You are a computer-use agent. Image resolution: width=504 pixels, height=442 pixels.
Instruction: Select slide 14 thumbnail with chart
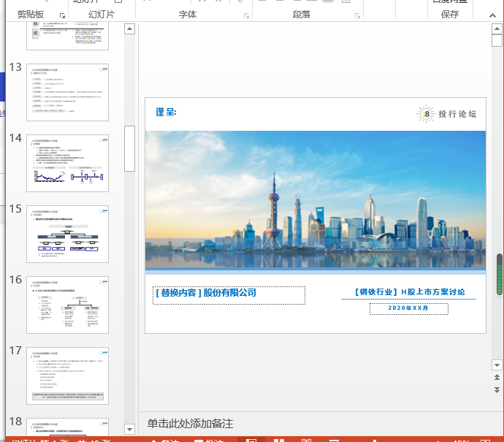coord(67,163)
